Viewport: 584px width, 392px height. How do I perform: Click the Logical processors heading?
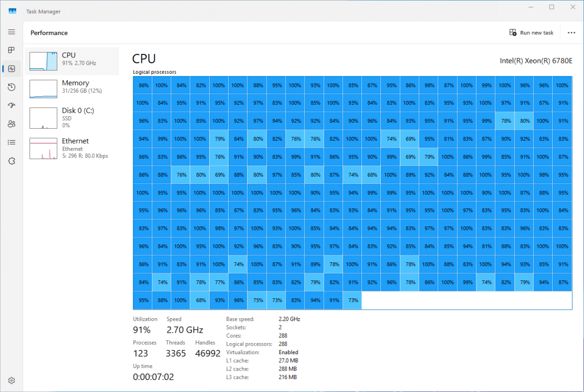(155, 72)
